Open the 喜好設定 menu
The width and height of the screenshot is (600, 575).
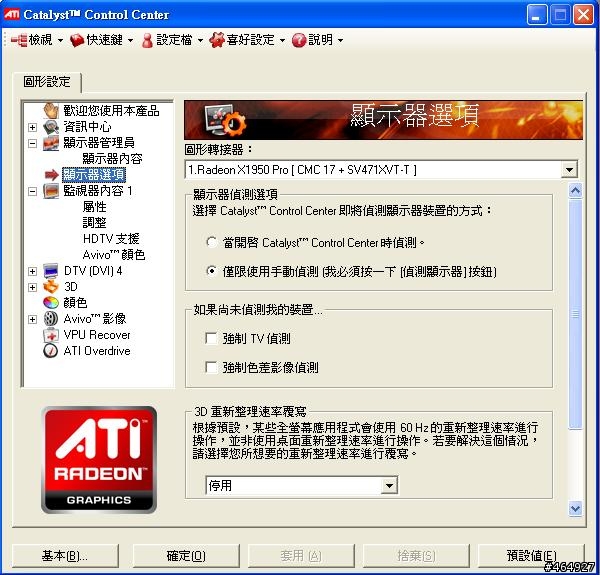pyautogui.click(x=247, y=40)
